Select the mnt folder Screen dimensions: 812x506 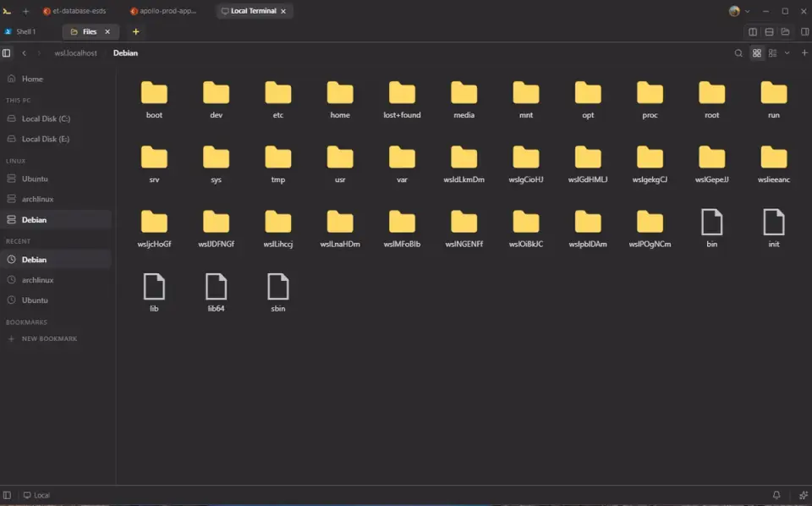click(525, 100)
